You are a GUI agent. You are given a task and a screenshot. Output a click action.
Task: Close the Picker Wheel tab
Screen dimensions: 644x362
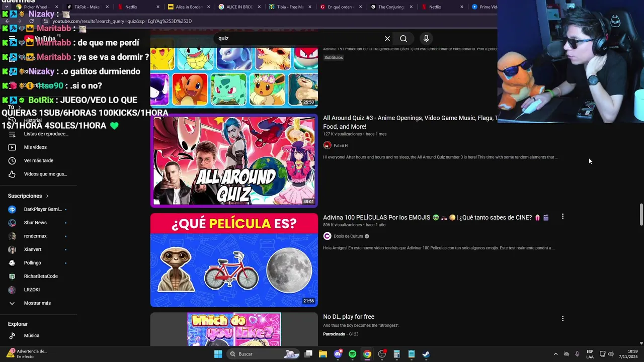pyautogui.click(x=57, y=7)
